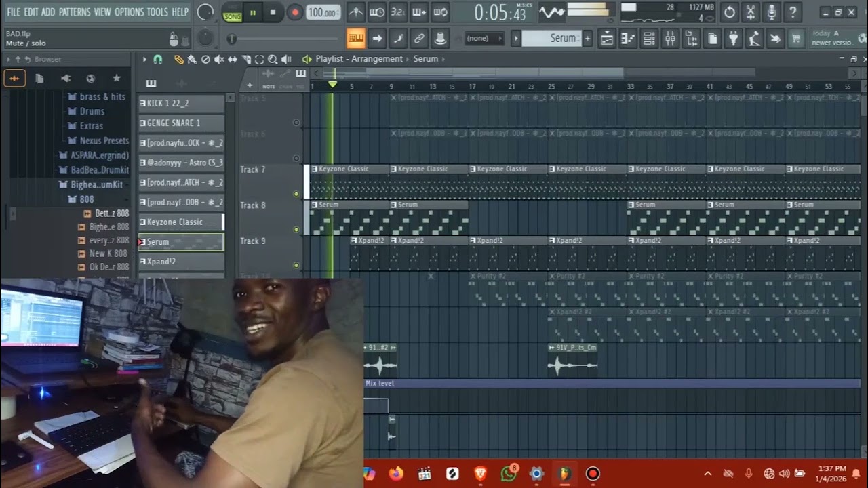The height and width of the screenshot is (488, 868).
Task: Open the Piano roll view button
Action: (x=628, y=39)
